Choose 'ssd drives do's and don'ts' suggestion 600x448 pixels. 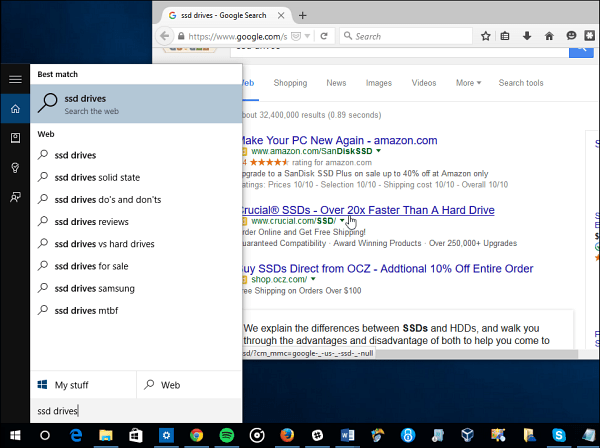(x=136, y=199)
